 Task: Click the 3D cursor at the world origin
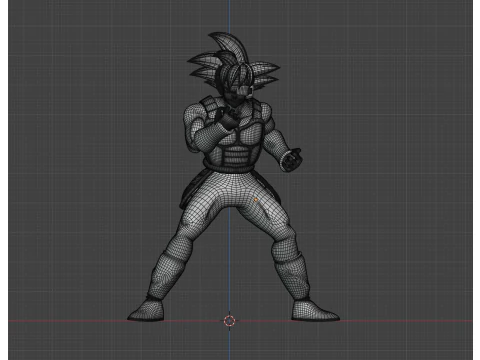pos(229,321)
